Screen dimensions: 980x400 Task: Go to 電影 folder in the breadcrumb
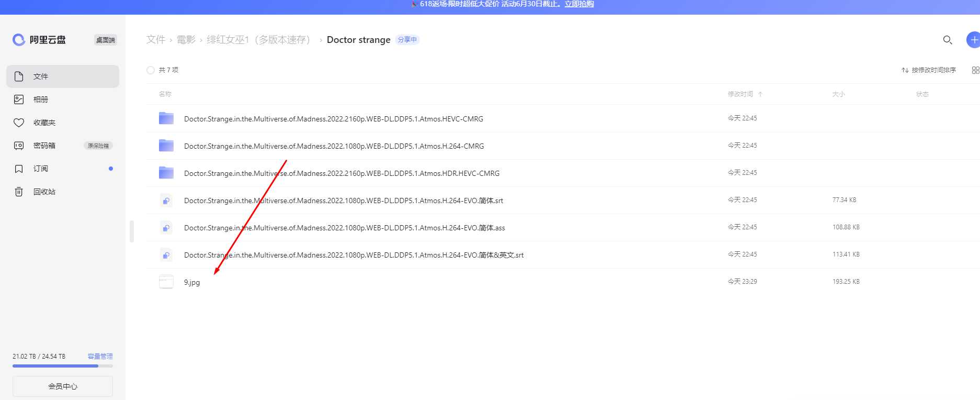(x=186, y=40)
